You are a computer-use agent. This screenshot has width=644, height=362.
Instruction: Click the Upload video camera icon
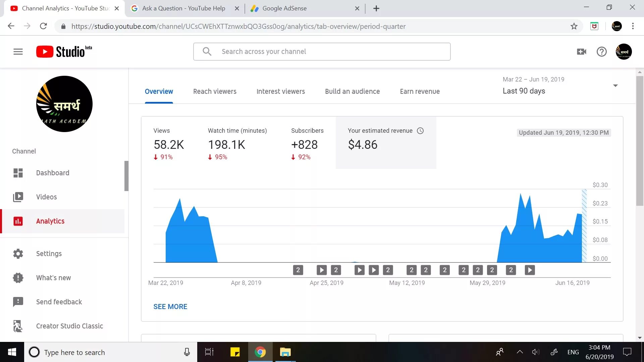581,51
